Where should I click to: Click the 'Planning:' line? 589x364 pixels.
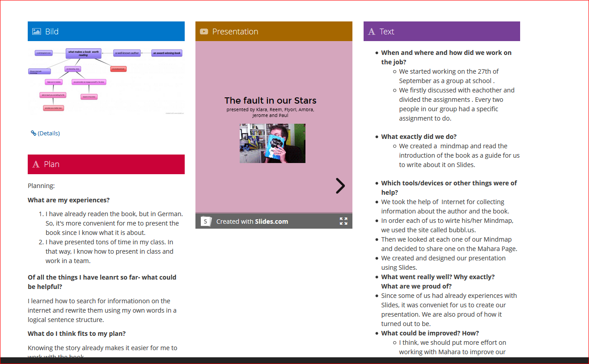[41, 186]
